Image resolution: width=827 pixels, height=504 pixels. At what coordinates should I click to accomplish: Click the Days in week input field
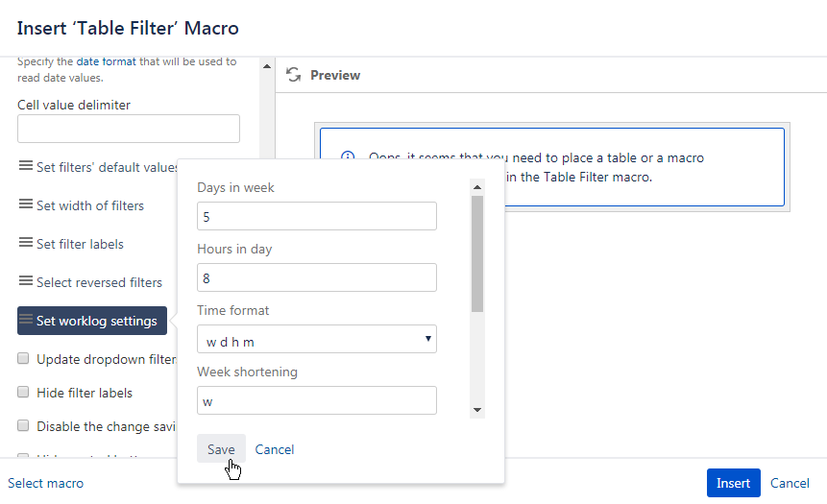[x=316, y=217]
